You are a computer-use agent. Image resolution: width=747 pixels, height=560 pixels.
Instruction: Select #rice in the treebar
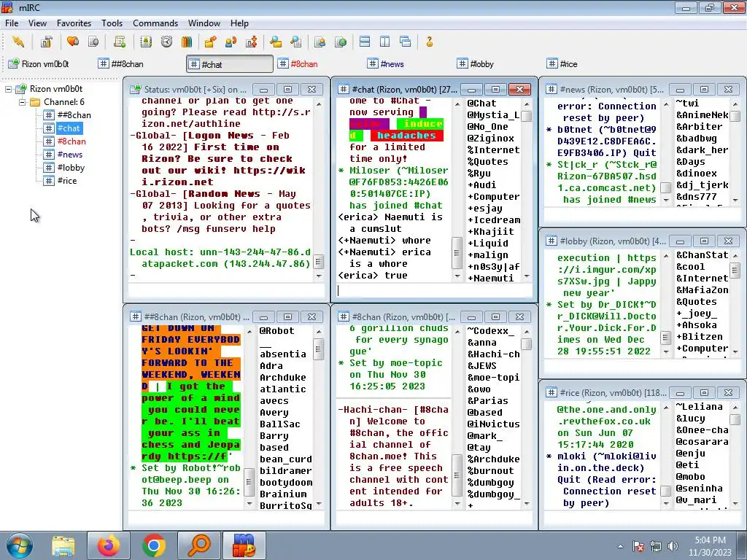67,181
